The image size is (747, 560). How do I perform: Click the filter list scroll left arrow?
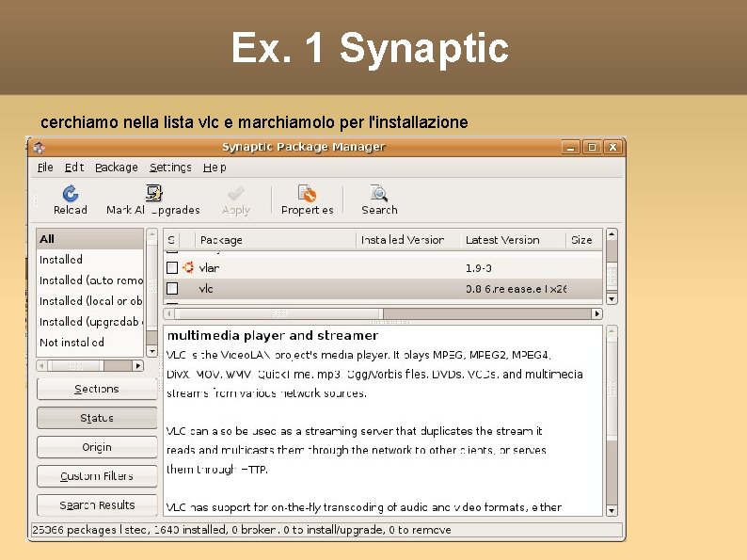(x=42, y=365)
